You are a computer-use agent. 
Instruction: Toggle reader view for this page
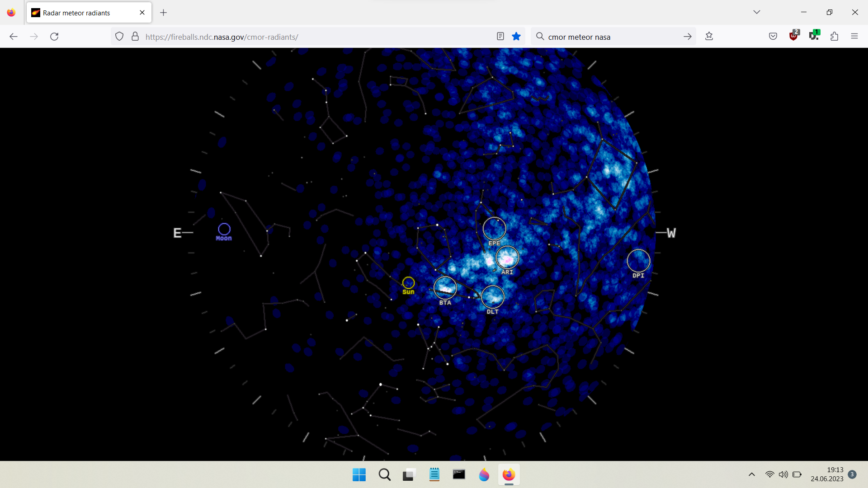point(500,37)
